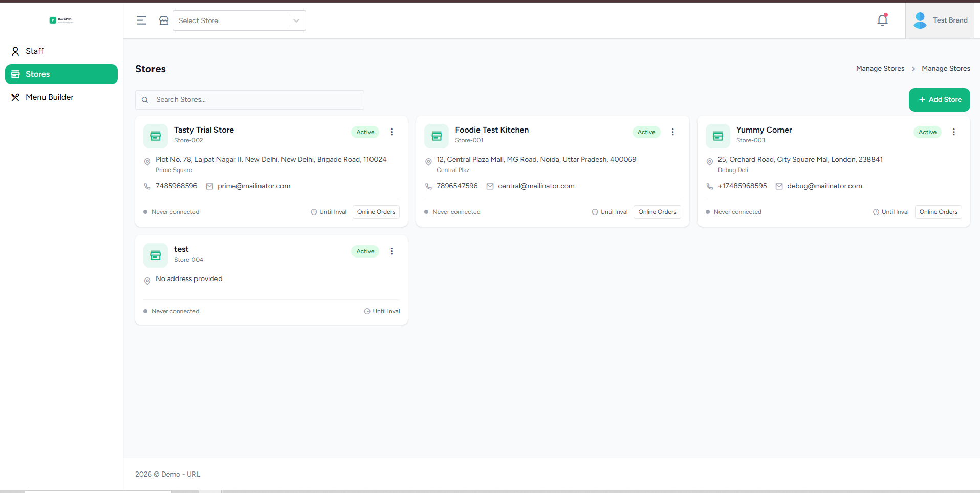
Task: Click the store icon beside Select Store
Action: pos(164,20)
